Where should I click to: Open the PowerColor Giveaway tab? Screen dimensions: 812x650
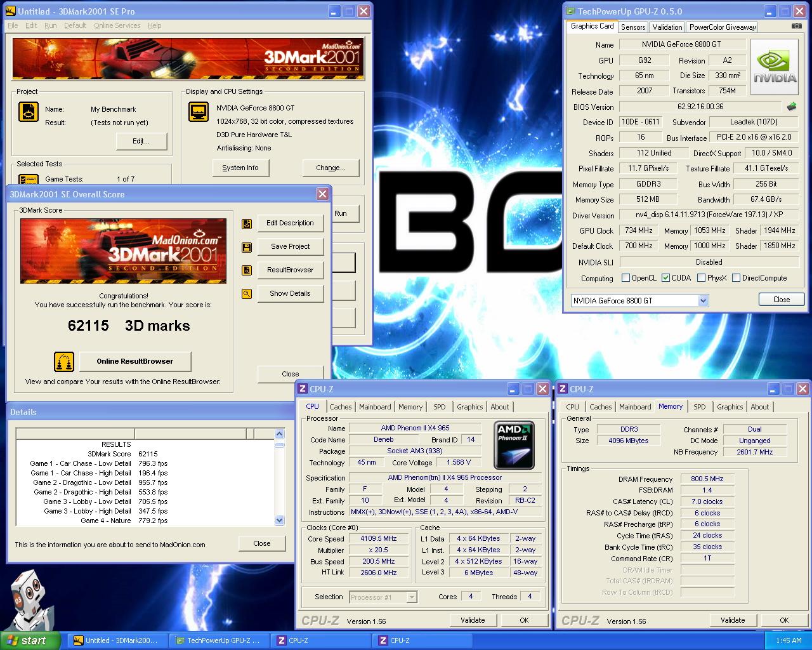[x=723, y=27]
